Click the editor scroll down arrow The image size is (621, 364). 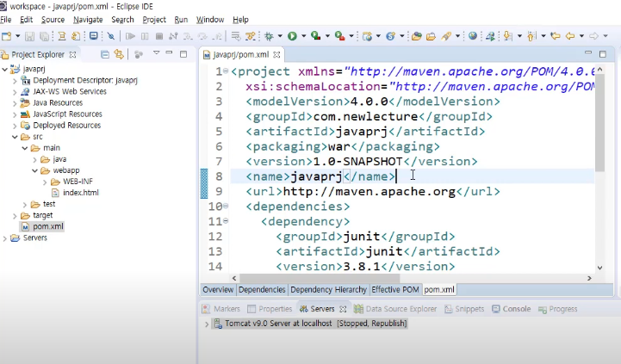(x=599, y=268)
